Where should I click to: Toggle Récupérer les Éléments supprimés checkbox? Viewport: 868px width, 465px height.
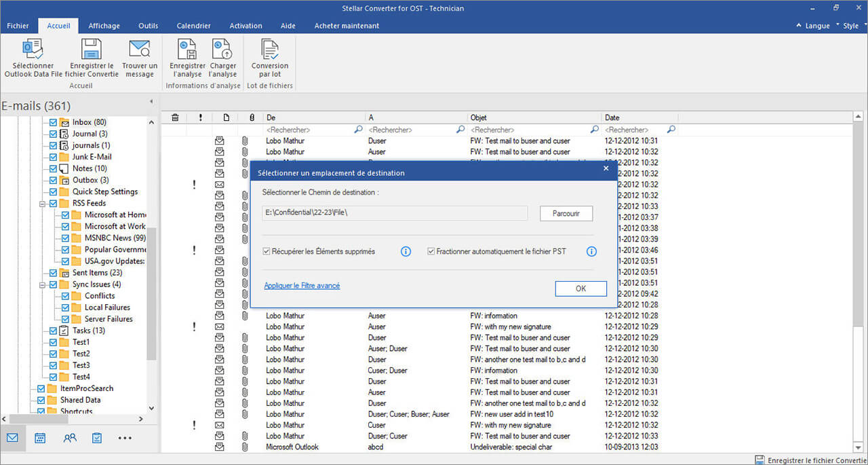[x=267, y=251]
